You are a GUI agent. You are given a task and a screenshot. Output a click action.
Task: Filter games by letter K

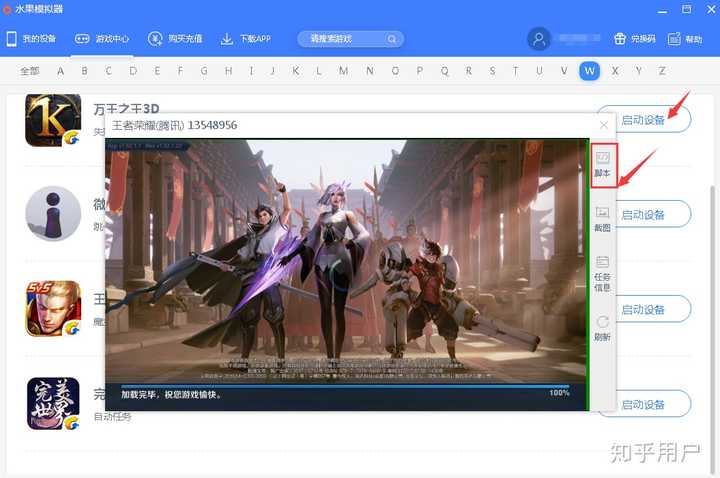(x=296, y=71)
